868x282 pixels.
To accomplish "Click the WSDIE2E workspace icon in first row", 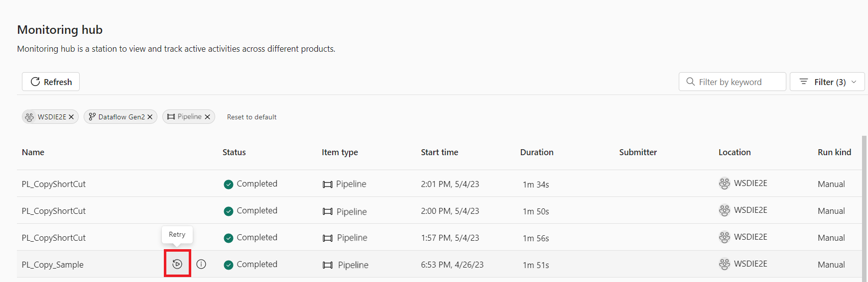I will click(725, 184).
